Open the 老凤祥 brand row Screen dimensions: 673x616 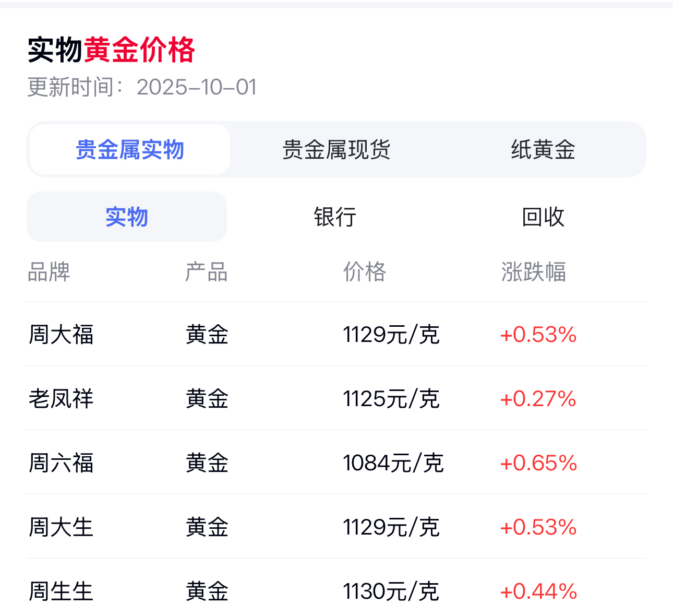tap(61, 399)
